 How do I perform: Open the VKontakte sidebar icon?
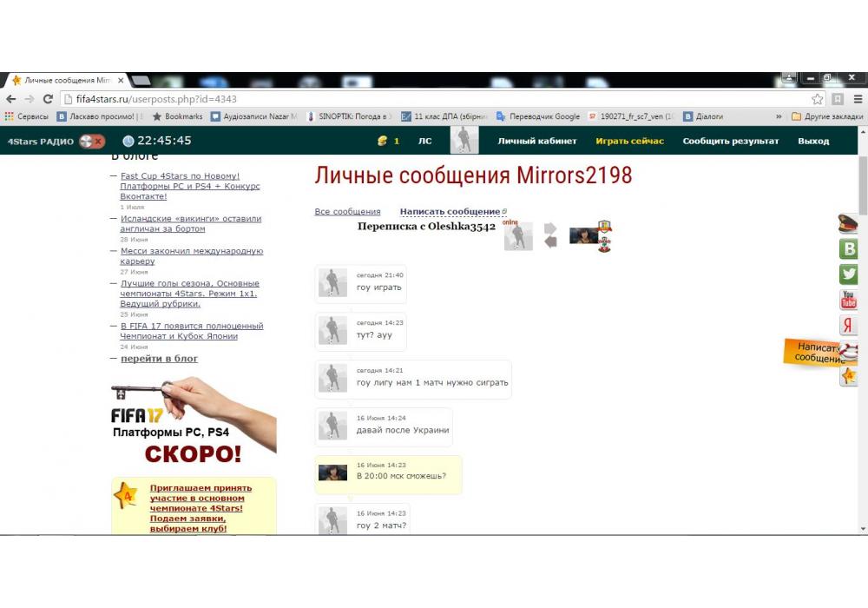(x=848, y=249)
